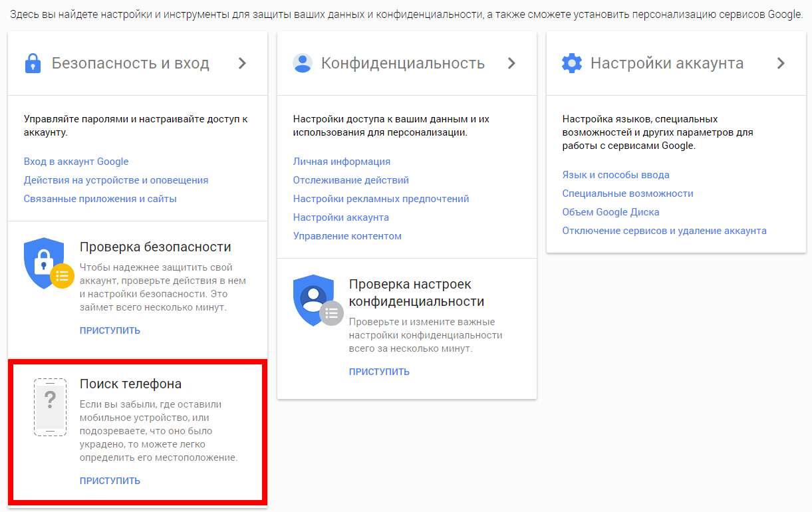Open the Вход в аккаунт Google link
The width and height of the screenshot is (812, 512).
click(76, 162)
